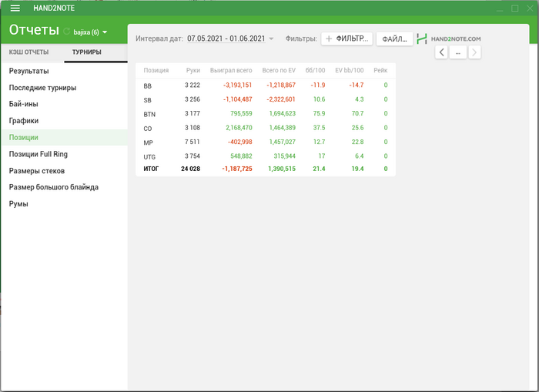
Task: Sort by the Позиция column header
Action: point(156,70)
